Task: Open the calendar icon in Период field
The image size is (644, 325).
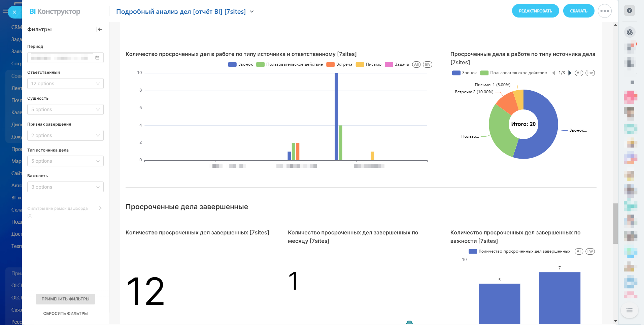Action: [97, 58]
